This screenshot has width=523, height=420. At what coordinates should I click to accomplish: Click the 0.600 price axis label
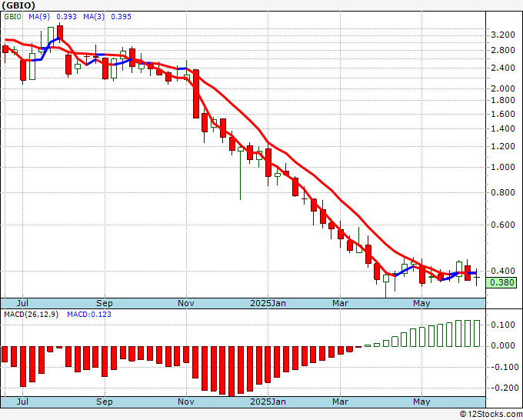pos(503,225)
